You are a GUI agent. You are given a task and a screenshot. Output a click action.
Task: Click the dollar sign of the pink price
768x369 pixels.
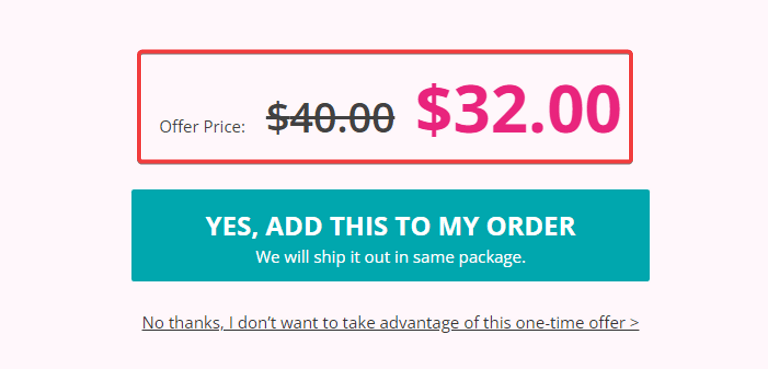point(433,109)
